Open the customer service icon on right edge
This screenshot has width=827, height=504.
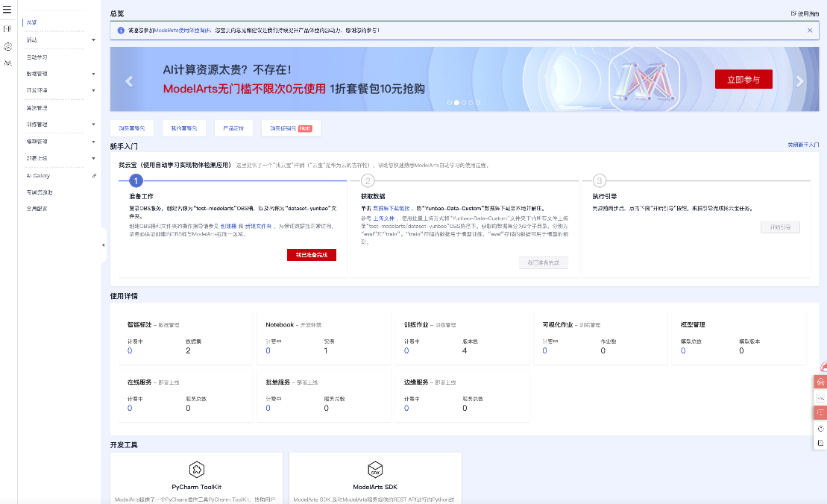(820, 382)
